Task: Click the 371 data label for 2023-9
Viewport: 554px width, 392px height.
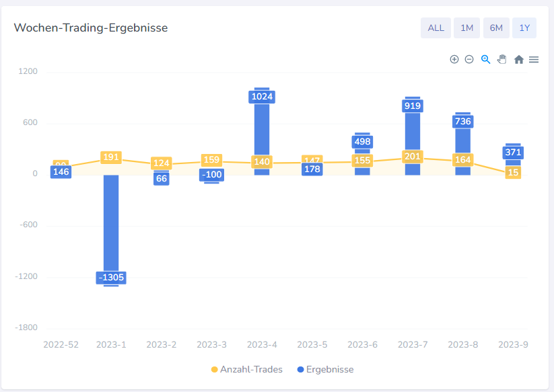Action: point(513,153)
